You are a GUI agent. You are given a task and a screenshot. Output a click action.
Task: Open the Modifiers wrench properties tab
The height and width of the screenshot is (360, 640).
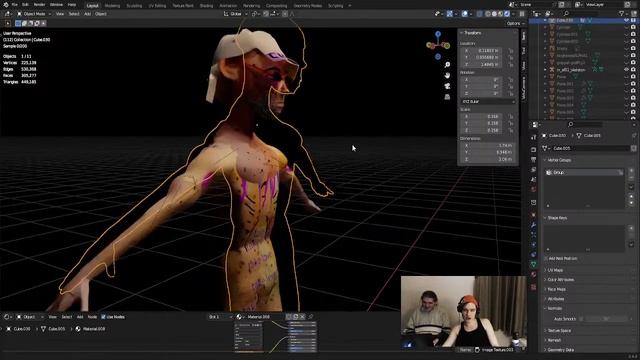click(533, 225)
